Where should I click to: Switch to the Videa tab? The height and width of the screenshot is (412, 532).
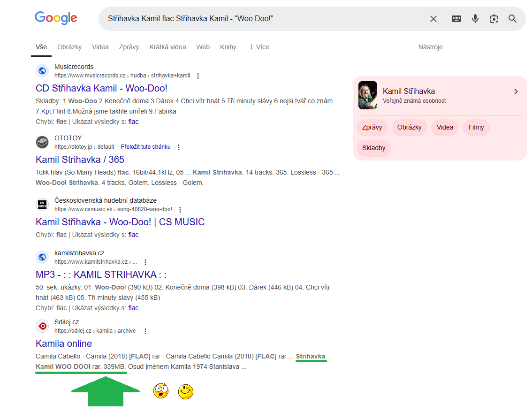click(100, 47)
